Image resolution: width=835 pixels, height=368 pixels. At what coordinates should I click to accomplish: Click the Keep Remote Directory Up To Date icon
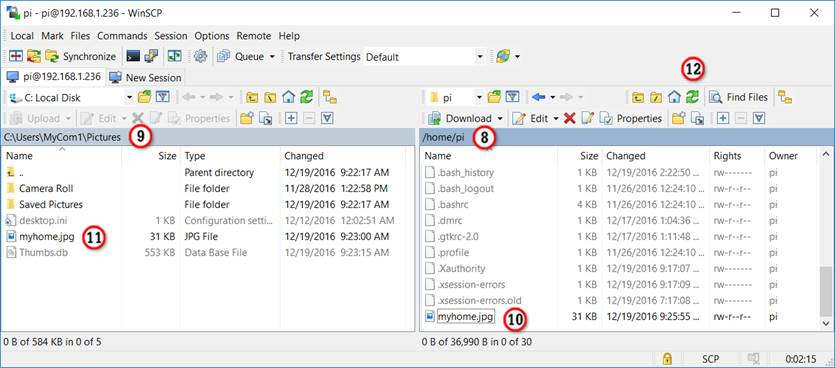34,56
